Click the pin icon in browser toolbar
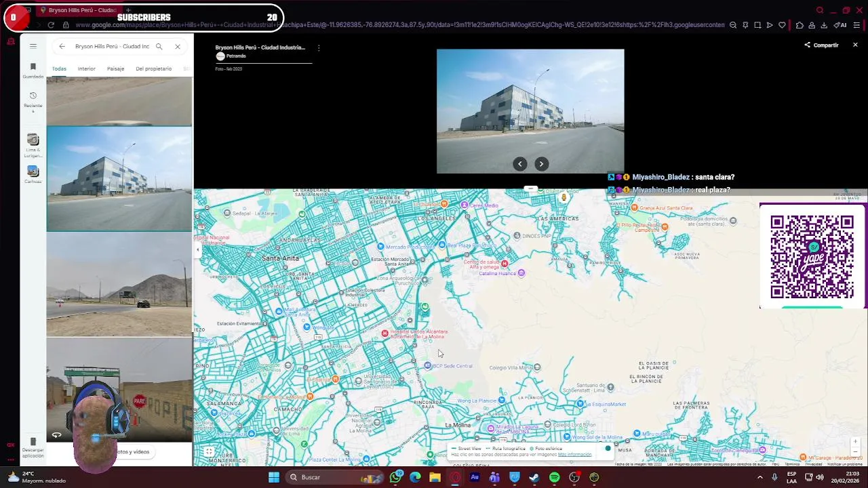 point(745,25)
